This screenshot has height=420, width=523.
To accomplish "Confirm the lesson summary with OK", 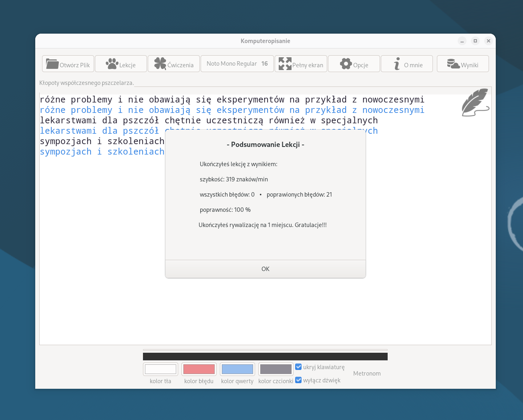I will pos(266,269).
